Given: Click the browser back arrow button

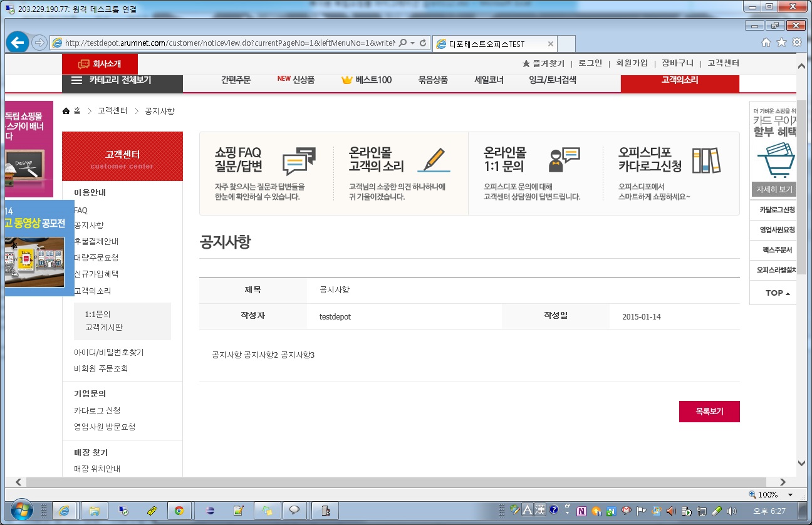Looking at the screenshot, I should (18, 43).
